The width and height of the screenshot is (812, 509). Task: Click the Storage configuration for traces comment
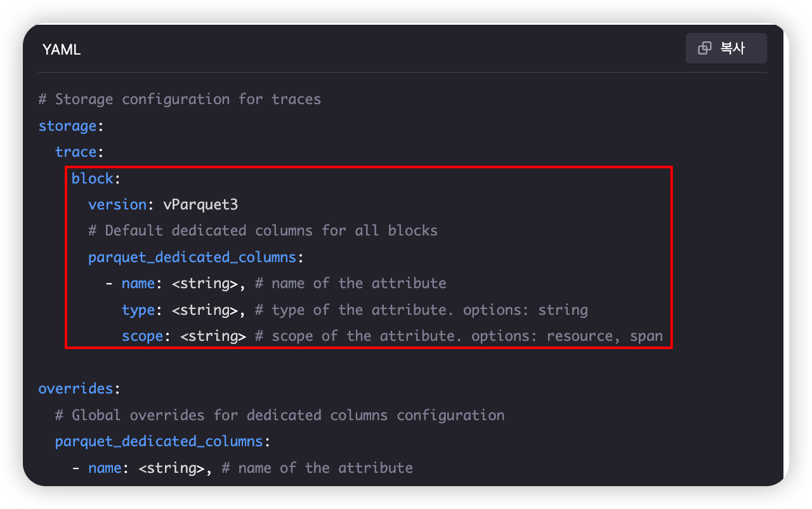180,99
